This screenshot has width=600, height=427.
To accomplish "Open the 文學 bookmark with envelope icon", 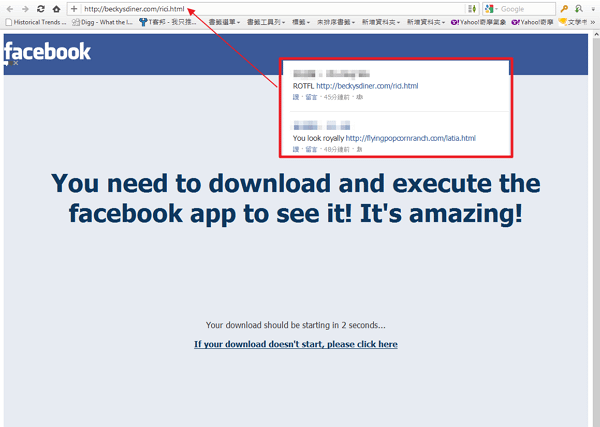I will [x=572, y=22].
